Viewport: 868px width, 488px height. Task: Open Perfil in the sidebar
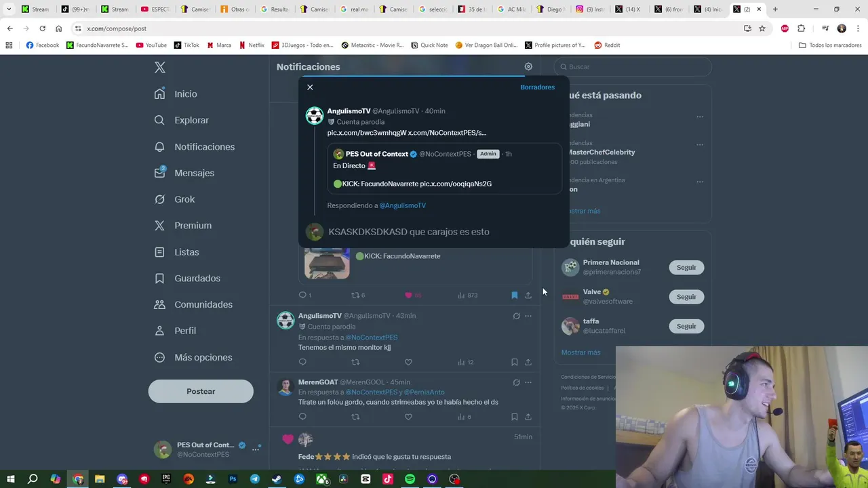(x=175, y=331)
